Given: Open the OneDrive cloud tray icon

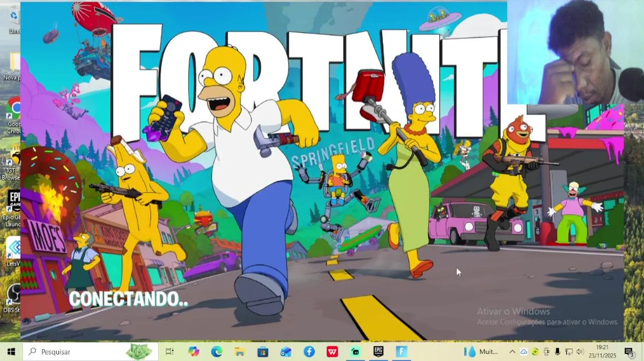Looking at the screenshot, I should [524, 352].
